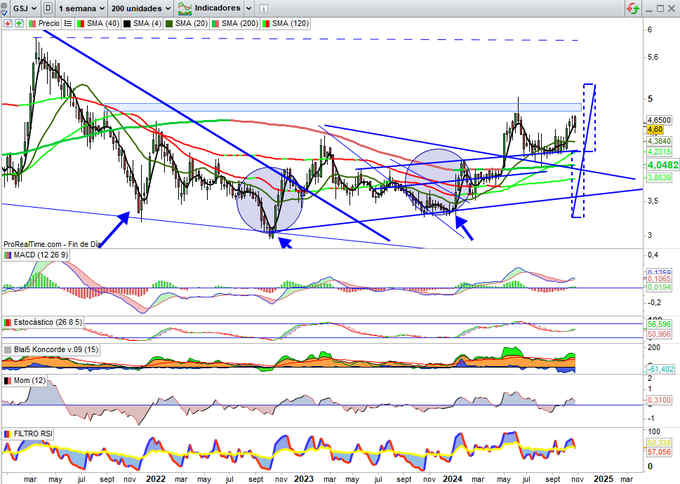Click the SMA (120) color swatch
The image size is (680, 484).
click(x=265, y=23)
